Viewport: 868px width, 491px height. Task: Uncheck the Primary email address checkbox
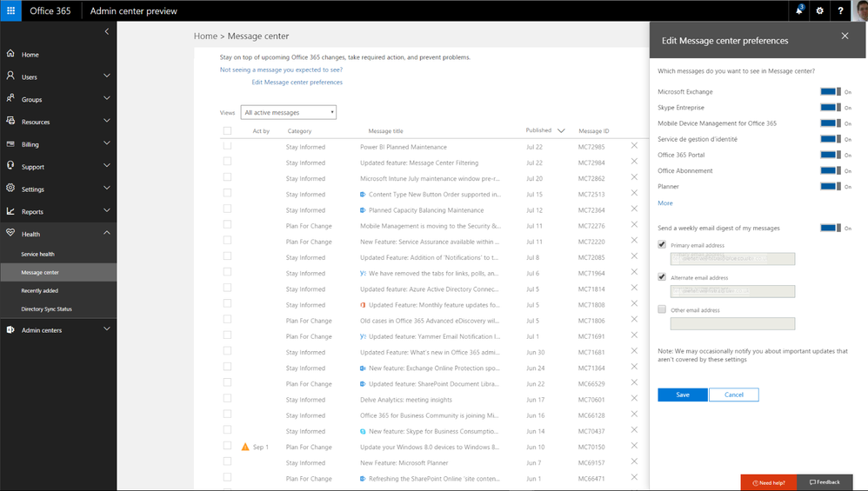[x=663, y=246]
